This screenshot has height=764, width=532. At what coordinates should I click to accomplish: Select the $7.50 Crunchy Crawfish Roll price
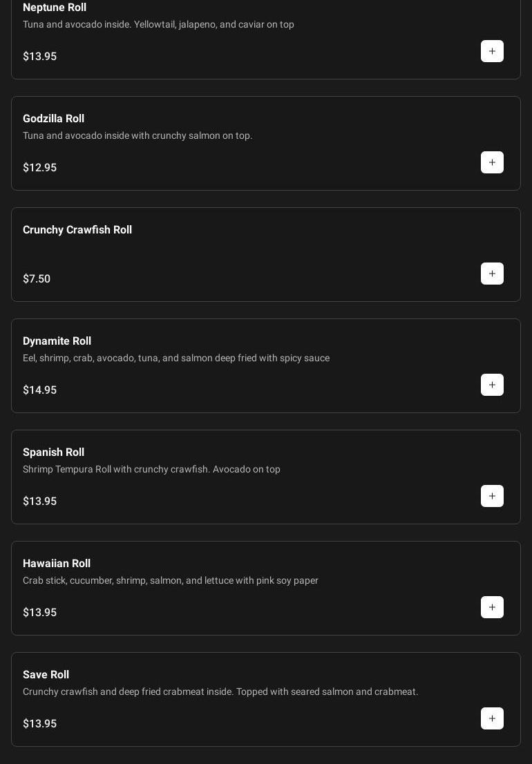click(37, 279)
